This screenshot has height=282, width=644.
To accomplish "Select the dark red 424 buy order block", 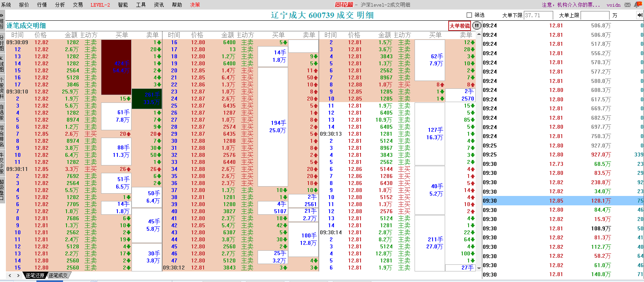I will [x=116, y=67].
